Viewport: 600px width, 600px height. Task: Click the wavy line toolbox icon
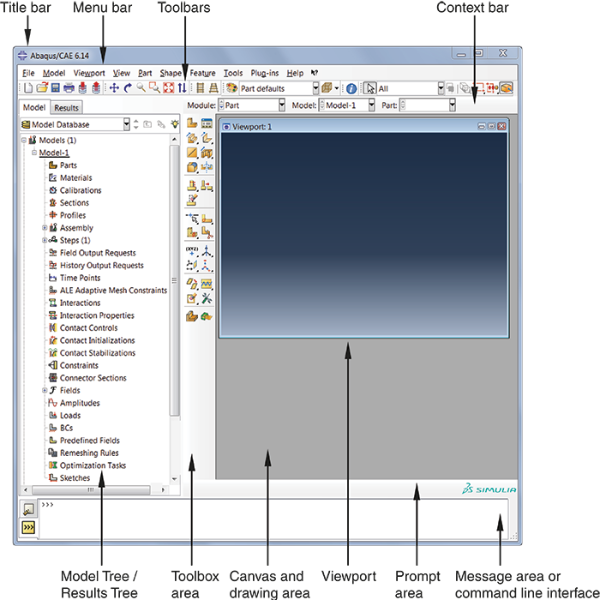[207, 284]
